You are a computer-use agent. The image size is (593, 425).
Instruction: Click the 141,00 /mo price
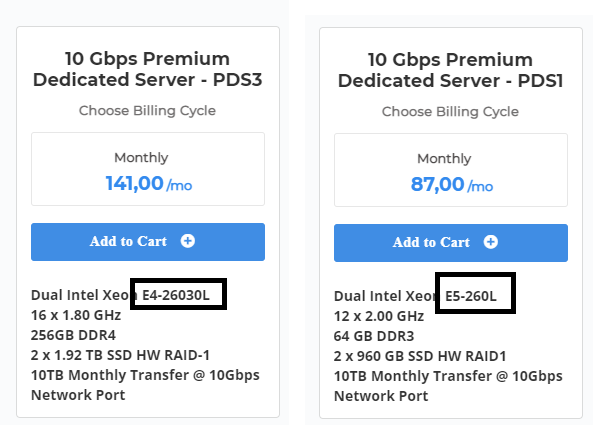pos(149,184)
